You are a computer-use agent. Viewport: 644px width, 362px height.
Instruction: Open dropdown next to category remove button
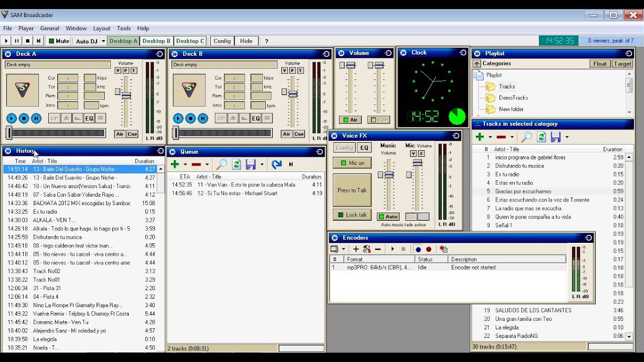coord(512,137)
